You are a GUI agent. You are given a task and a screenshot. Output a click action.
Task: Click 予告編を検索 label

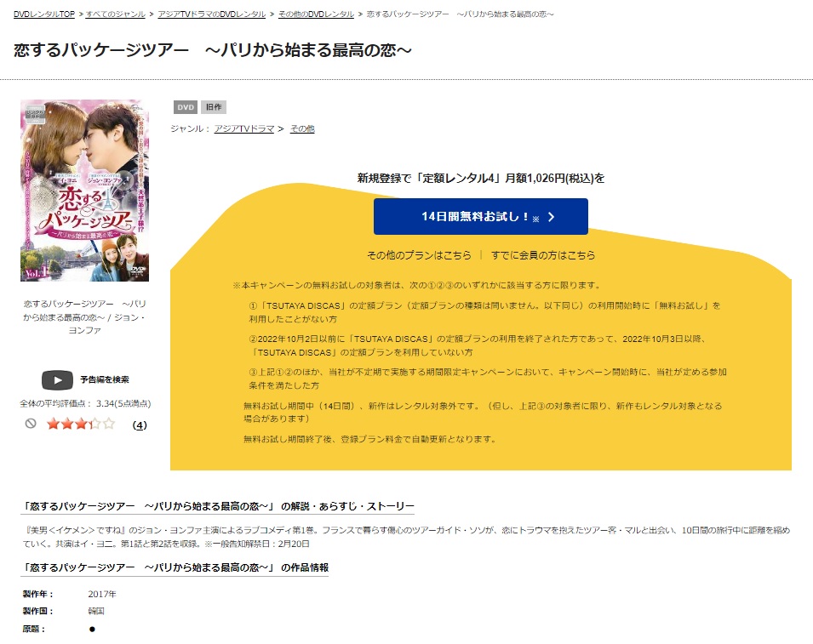click(x=105, y=379)
